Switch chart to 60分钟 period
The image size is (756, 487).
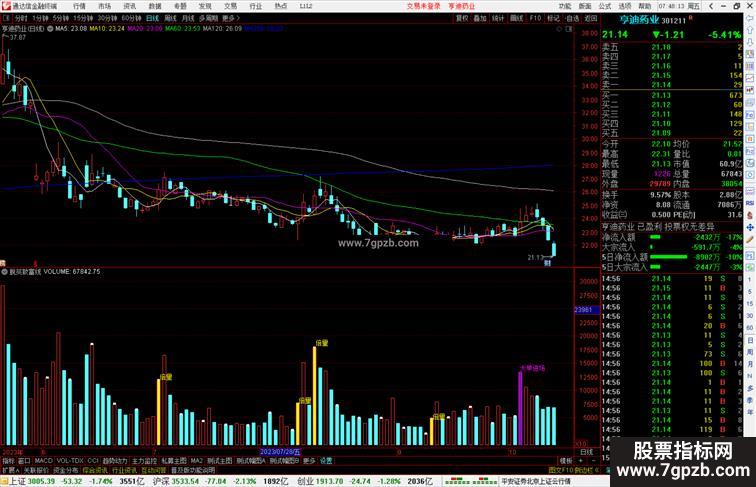point(131,18)
